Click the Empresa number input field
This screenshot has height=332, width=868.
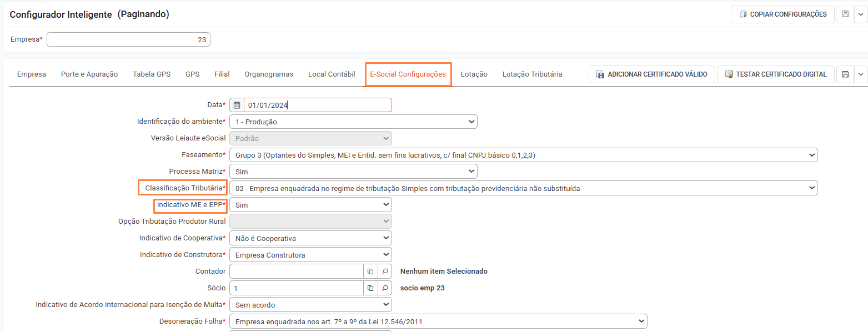(128, 39)
